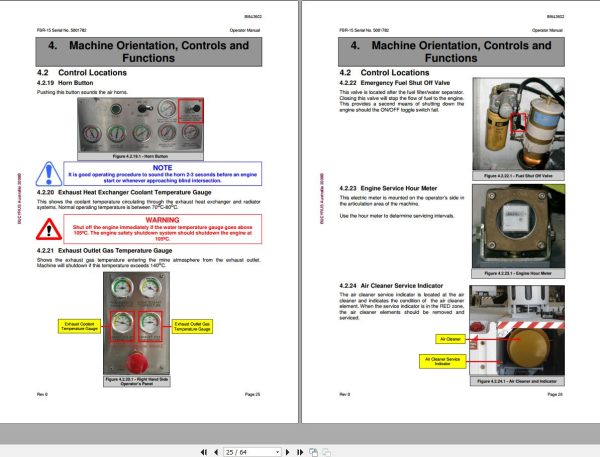Click the 4.2.24 Air Cleaner Service Indicator heading

(391, 286)
